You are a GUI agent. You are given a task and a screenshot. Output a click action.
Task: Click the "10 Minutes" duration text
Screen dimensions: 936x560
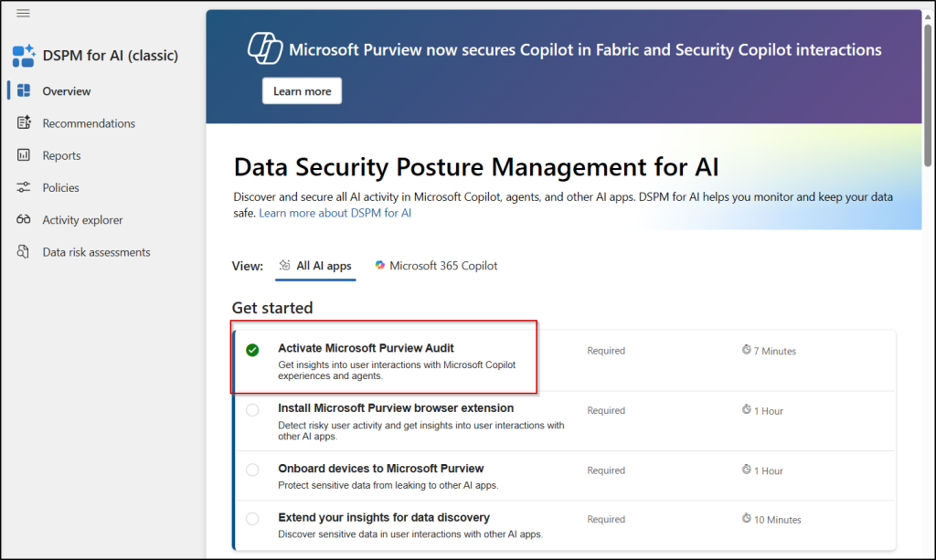click(777, 520)
